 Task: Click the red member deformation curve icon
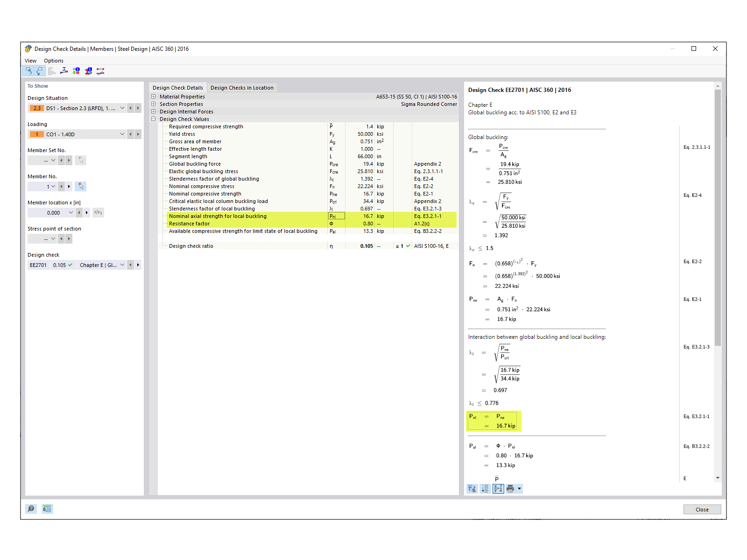coord(100,71)
